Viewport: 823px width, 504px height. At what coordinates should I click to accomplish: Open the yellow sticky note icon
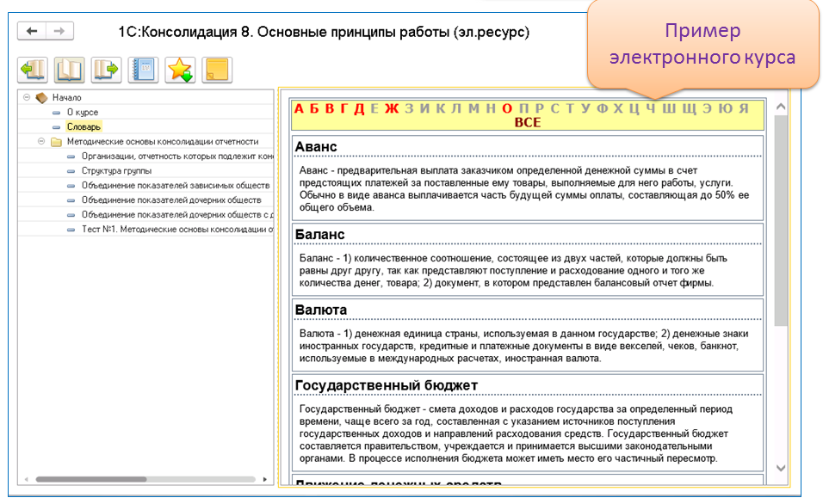pyautogui.click(x=217, y=70)
